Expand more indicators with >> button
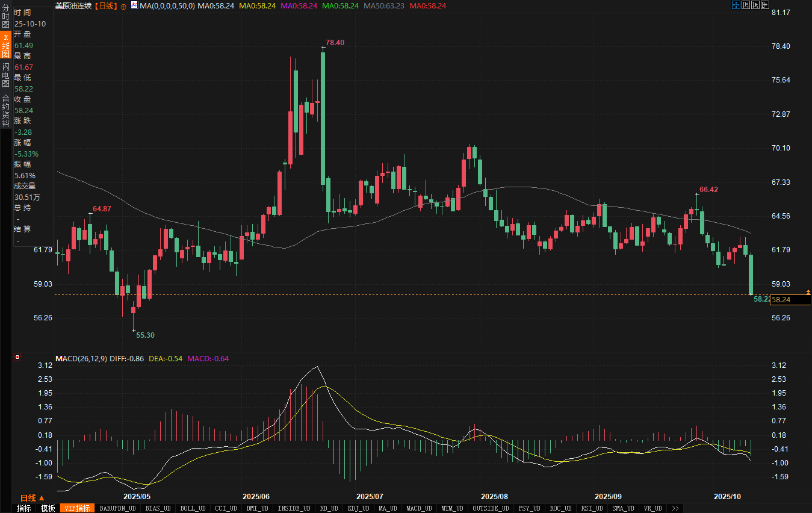This screenshot has height=513, width=812. (x=674, y=508)
